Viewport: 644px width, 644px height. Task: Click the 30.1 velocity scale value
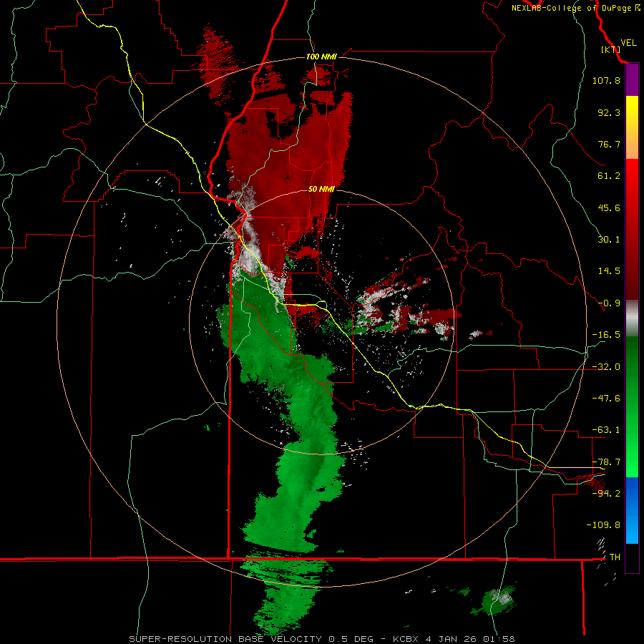click(609, 240)
